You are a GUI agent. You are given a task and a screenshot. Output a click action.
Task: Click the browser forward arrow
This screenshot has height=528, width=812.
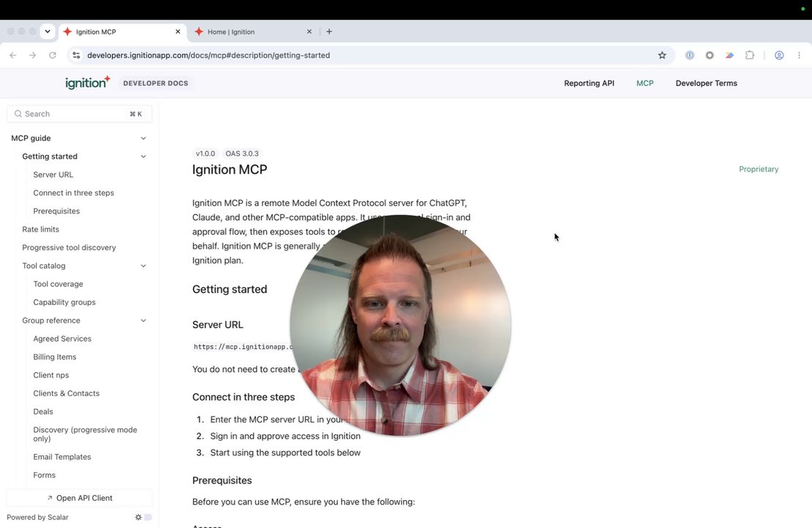point(32,56)
